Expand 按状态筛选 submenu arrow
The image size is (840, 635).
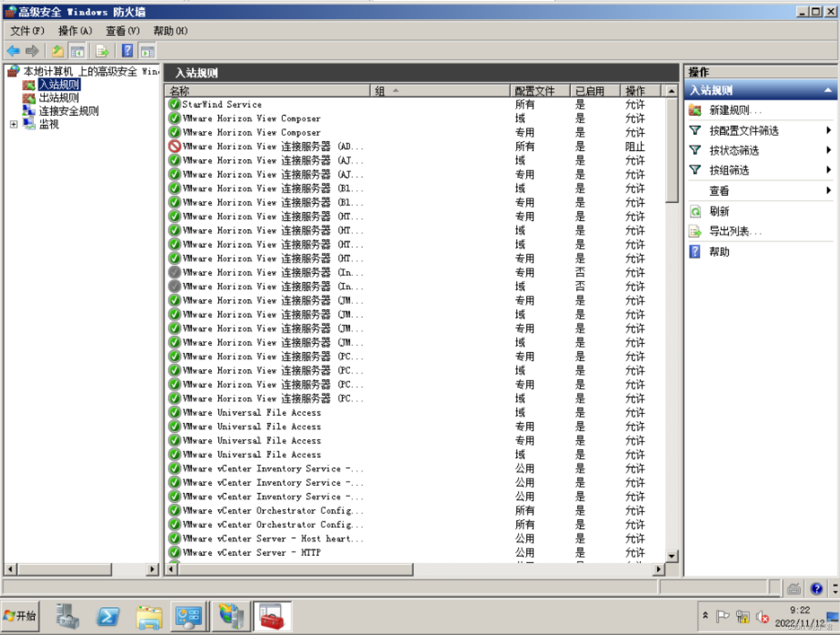pos(829,150)
